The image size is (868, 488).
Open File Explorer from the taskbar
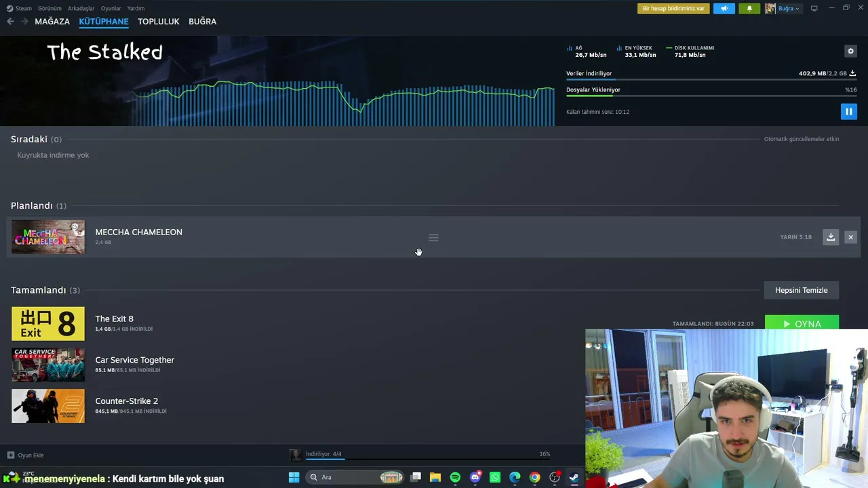pyautogui.click(x=435, y=477)
